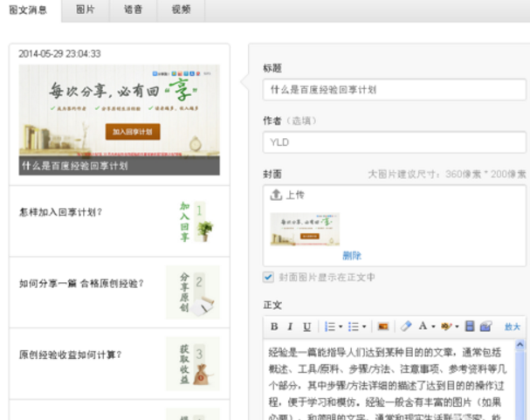Apply the background highlight color
This screenshot has width=530, height=420.
click(x=446, y=327)
